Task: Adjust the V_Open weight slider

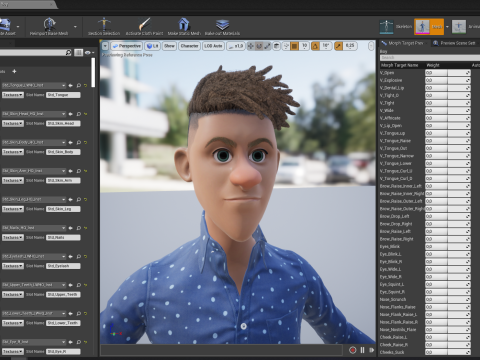Action: point(448,73)
